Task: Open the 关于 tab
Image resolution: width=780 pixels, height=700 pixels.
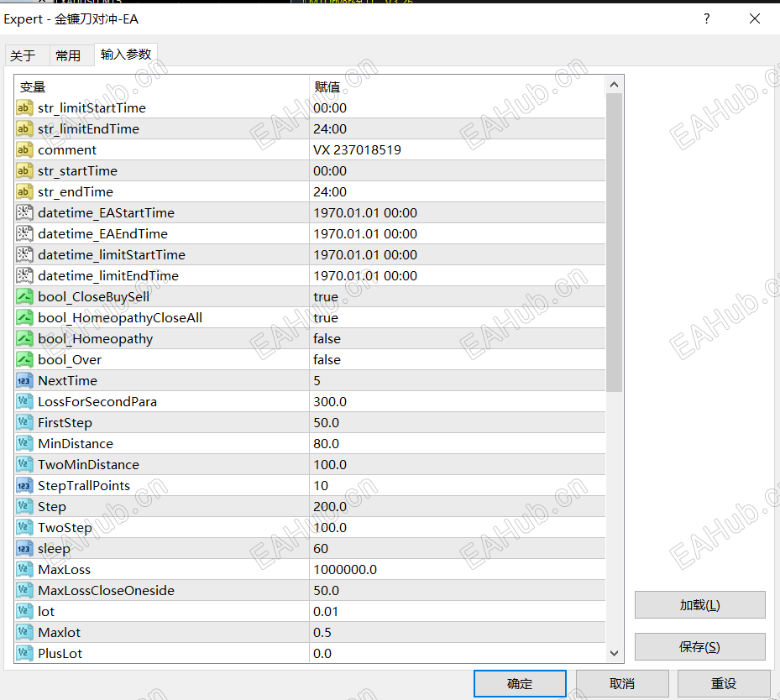Action: [23, 55]
